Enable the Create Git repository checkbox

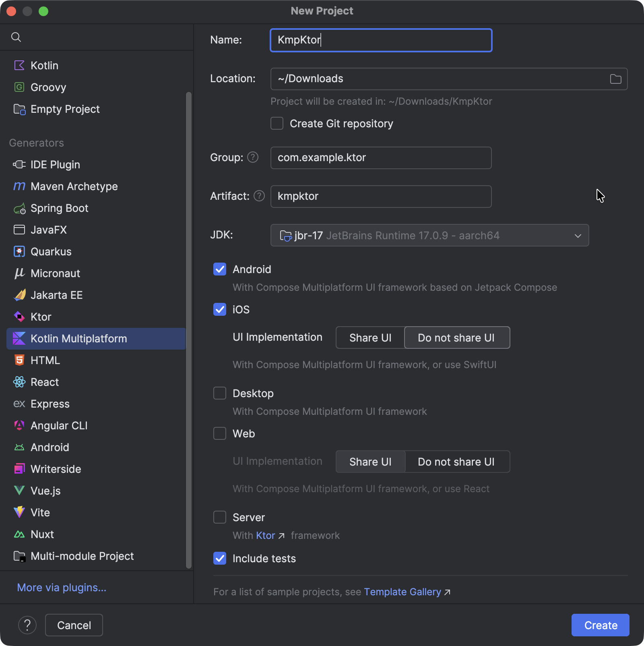277,123
